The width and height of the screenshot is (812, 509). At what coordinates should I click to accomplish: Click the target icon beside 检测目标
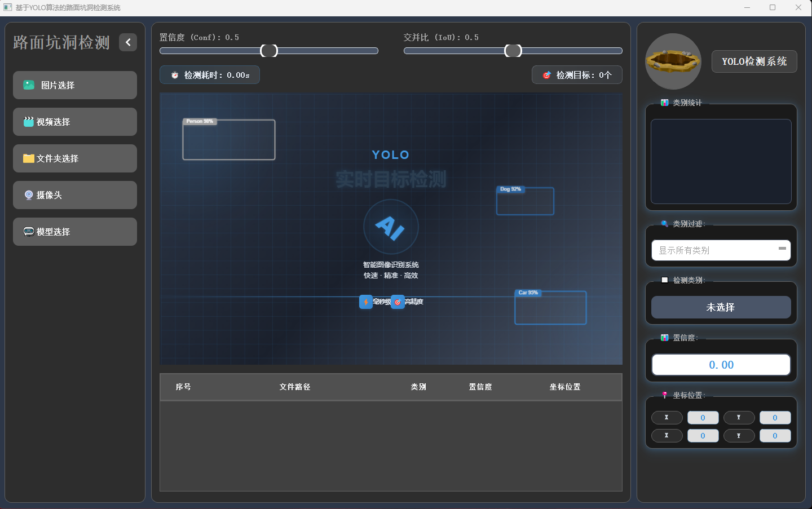click(x=546, y=75)
